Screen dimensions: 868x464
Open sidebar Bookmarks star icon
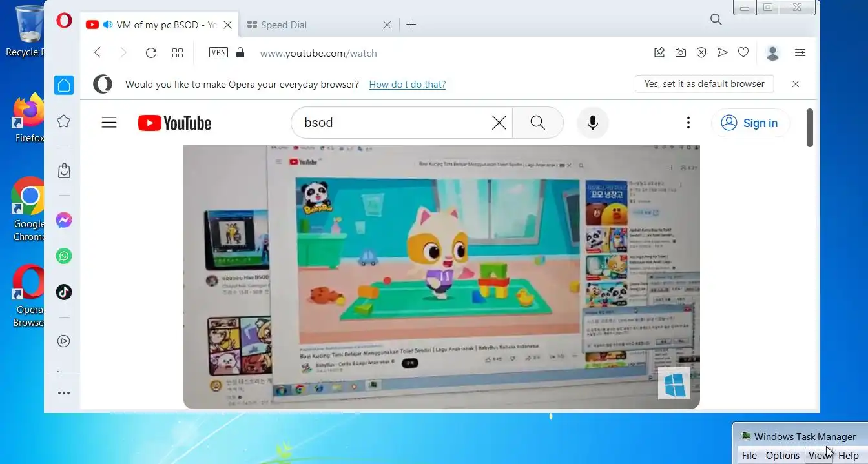(x=63, y=121)
